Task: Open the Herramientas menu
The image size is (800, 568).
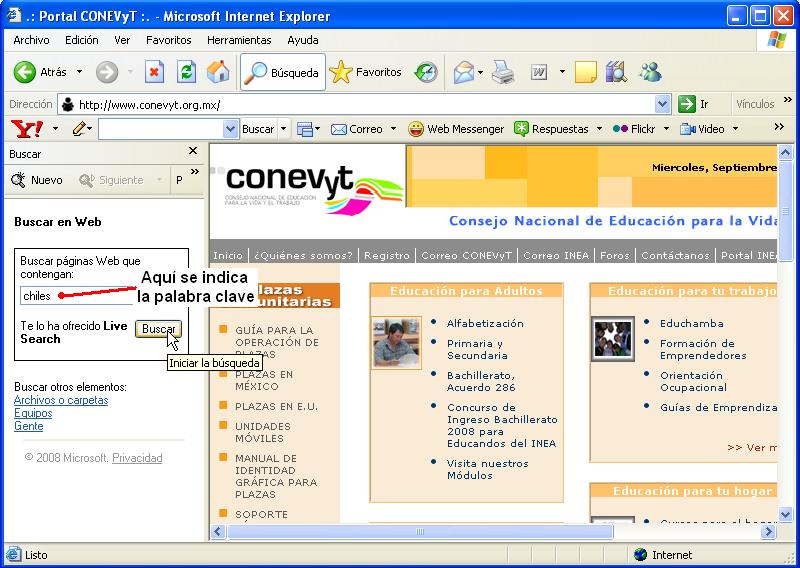Action: point(239,40)
